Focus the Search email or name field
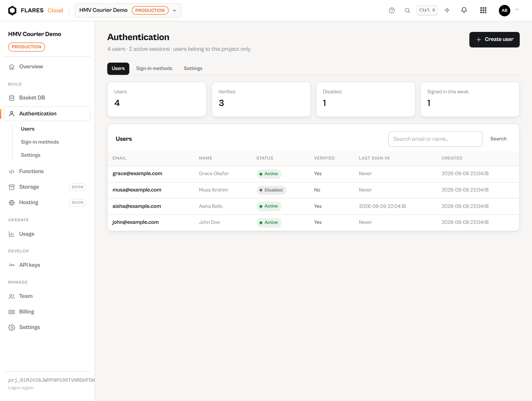 pyautogui.click(x=435, y=139)
